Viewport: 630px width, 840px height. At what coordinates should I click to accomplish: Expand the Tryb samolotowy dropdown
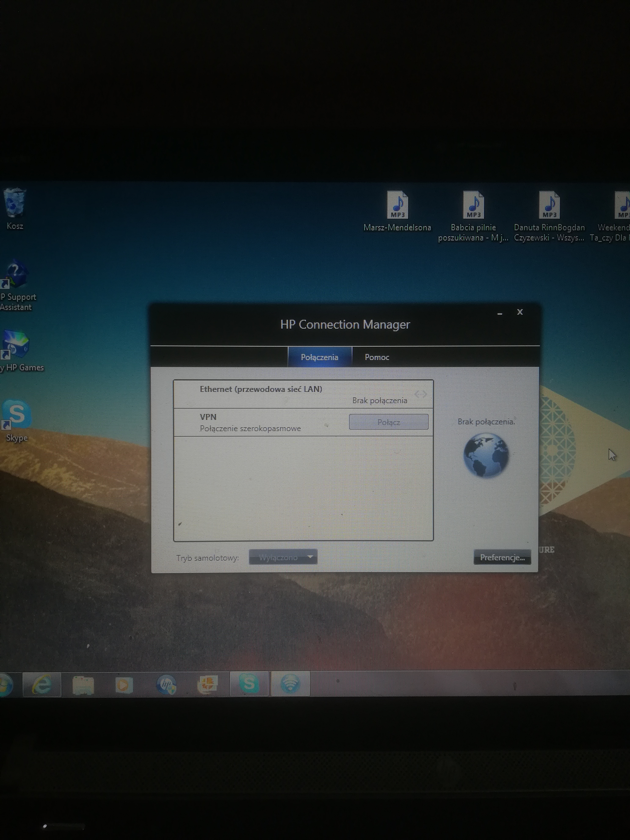[x=283, y=557]
